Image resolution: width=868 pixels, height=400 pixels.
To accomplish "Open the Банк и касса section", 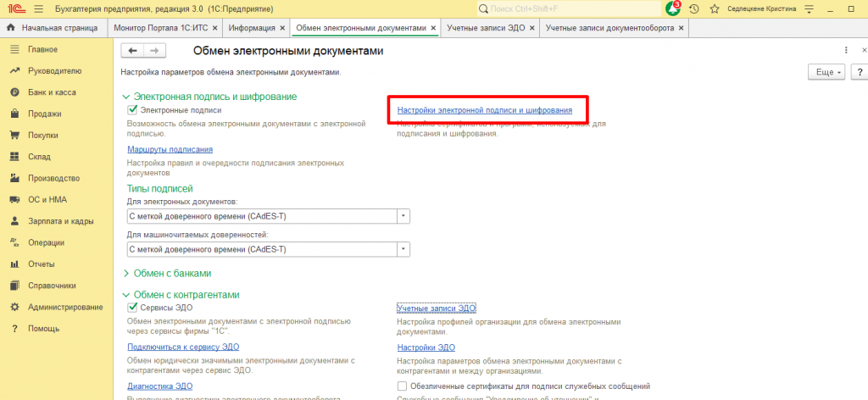I will (52, 92).
